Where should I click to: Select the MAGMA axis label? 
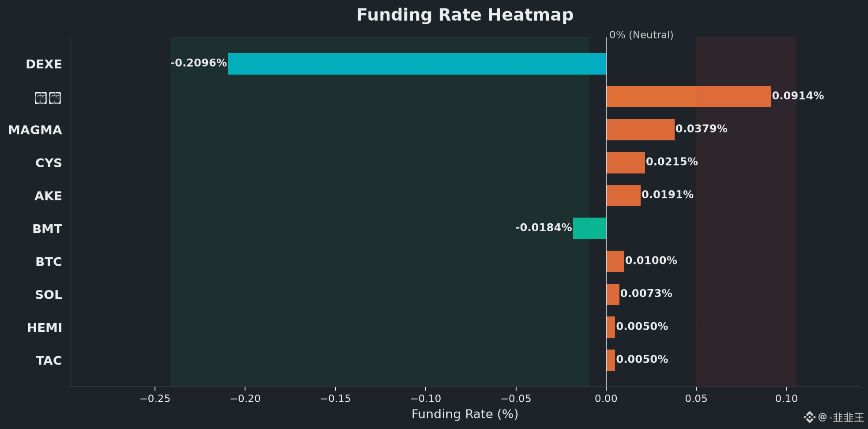[35, 130]
